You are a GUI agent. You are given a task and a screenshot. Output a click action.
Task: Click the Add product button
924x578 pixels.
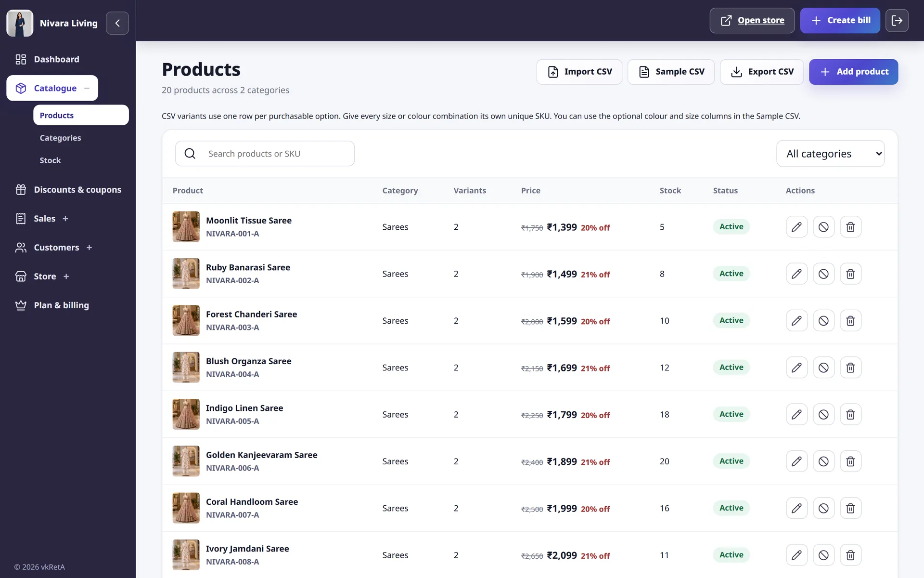[x=853, y=72]
